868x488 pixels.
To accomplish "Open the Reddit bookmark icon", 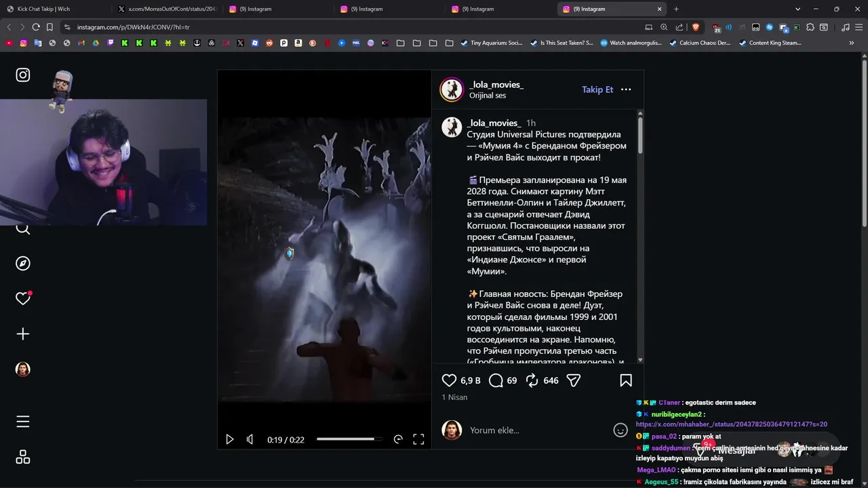I will point(269,43).
